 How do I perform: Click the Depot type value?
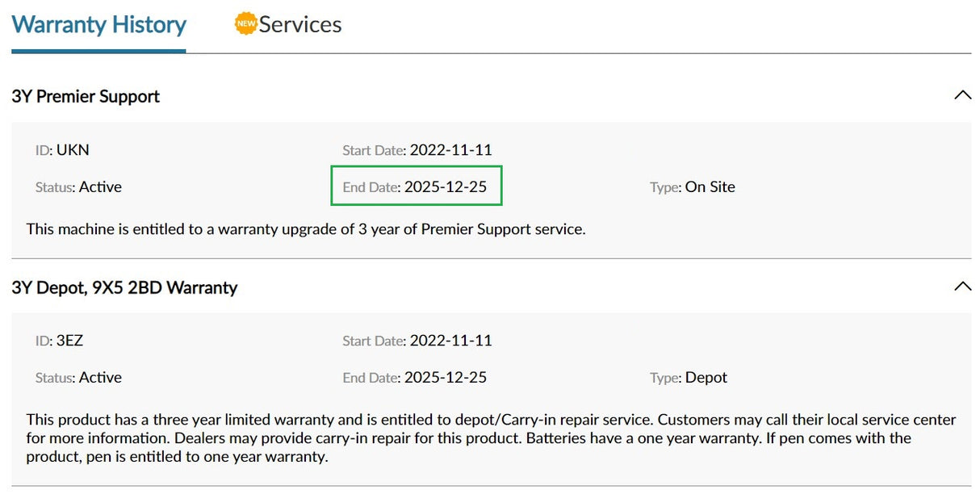pyautogui.click(x=706, y=378)
